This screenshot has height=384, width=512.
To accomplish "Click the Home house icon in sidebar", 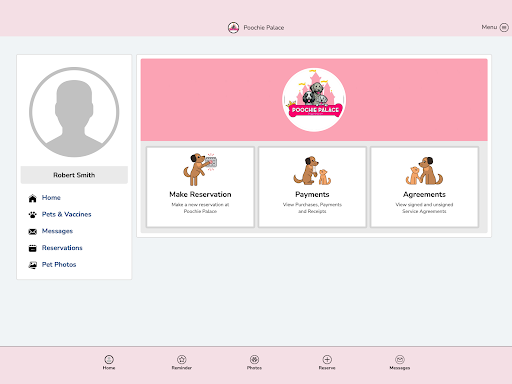I will click(32, 198).
